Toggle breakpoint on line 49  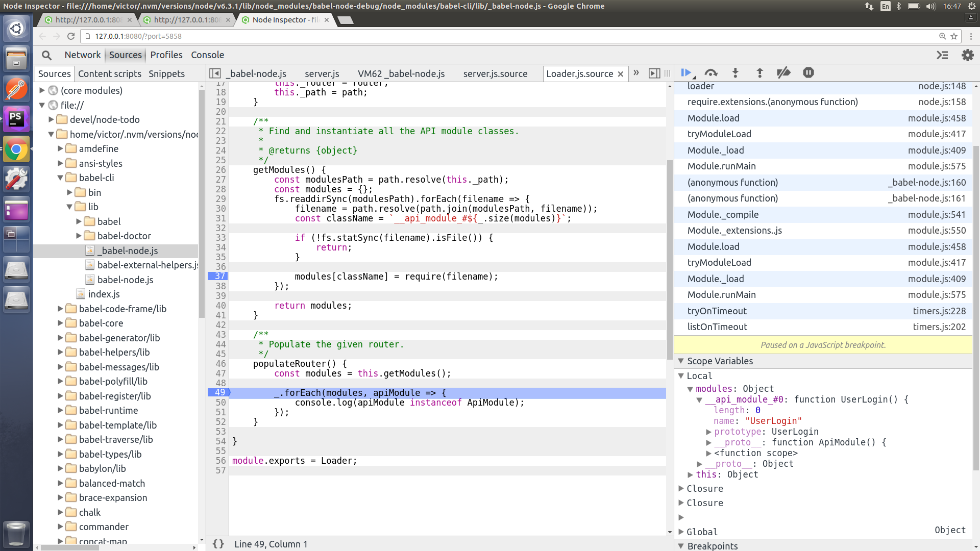pyautogui.click(x=219, y=392)
